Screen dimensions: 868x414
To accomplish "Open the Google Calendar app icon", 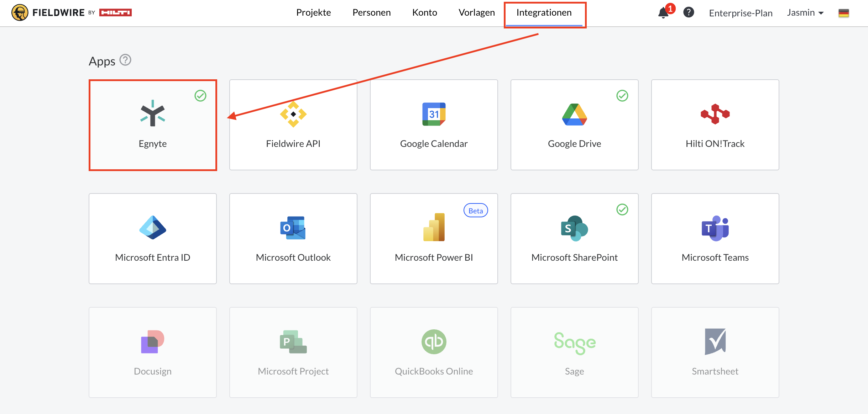I will (434, 114).
